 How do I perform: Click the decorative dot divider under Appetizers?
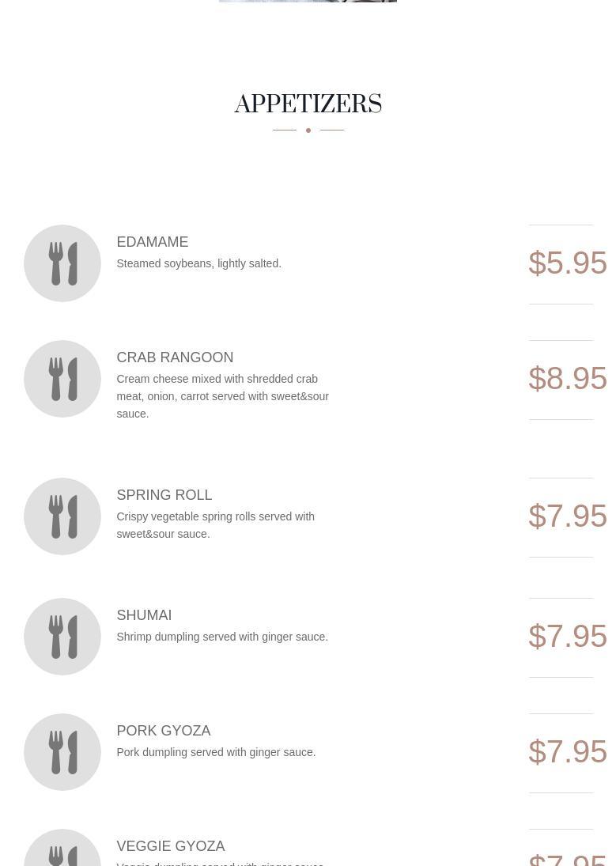(308, 130)
